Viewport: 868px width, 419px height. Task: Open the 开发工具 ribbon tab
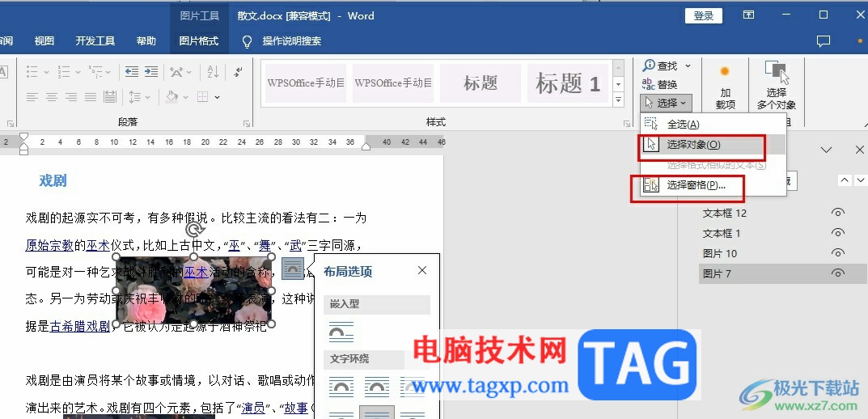pos(95,41)
